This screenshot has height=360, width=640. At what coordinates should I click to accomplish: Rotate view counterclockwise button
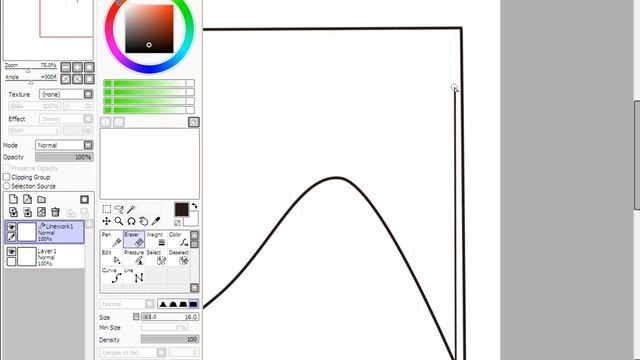pos(66,79)
